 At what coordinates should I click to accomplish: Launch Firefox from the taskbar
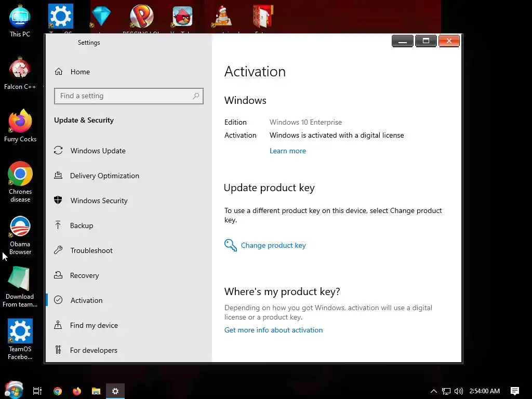click(77, 391)
